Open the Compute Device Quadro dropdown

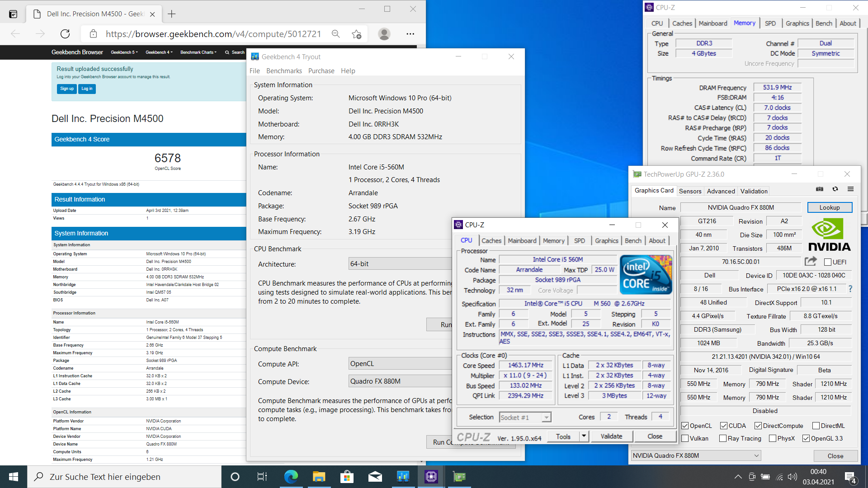401,381
